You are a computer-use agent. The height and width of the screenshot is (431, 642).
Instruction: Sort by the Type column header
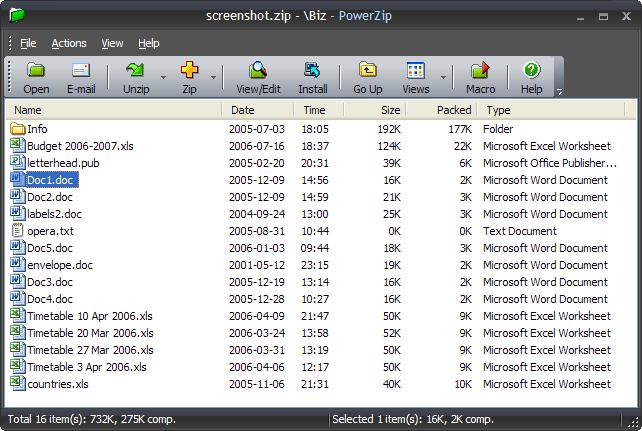[551, 110]
